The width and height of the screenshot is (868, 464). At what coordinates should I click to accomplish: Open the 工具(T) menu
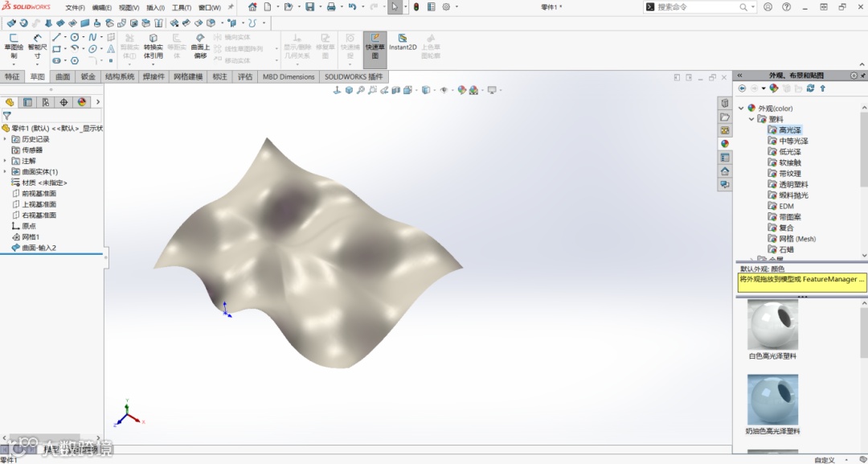click(182, 8)
